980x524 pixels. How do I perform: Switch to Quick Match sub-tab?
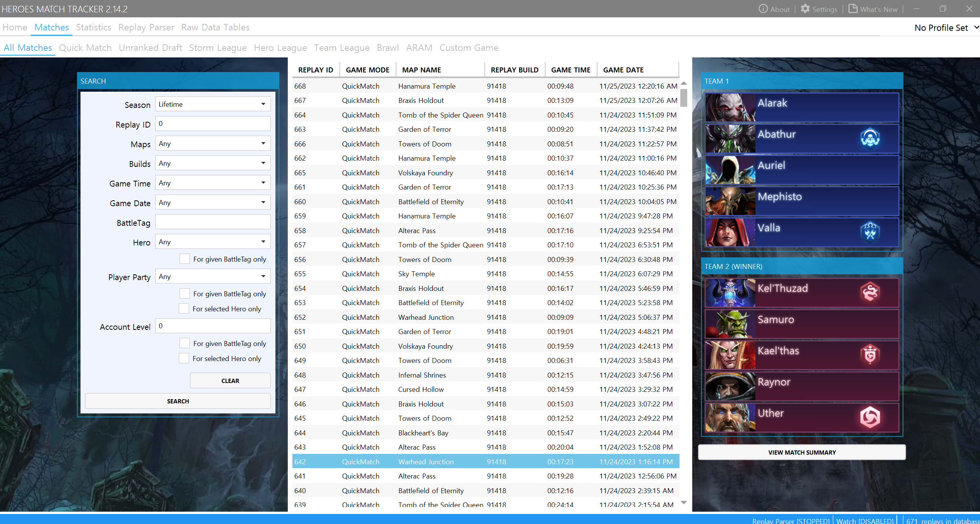pyautogui.click(x=85, y=48)
